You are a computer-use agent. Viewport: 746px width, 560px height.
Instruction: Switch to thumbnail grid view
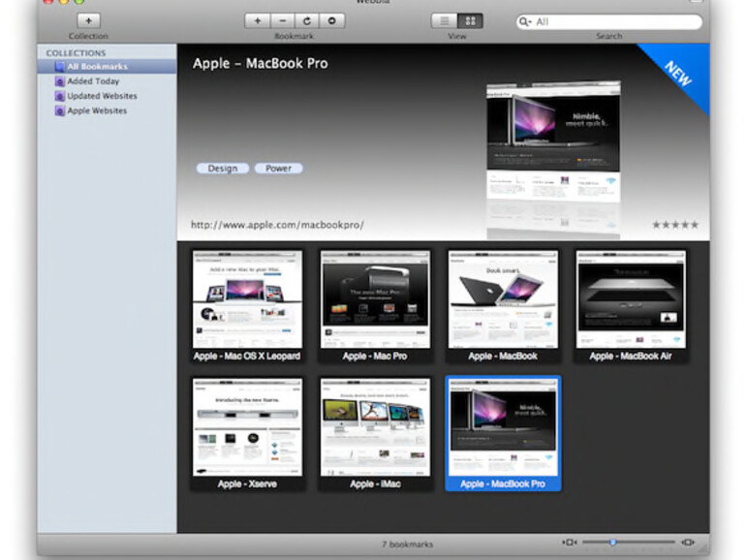[469, 20]
